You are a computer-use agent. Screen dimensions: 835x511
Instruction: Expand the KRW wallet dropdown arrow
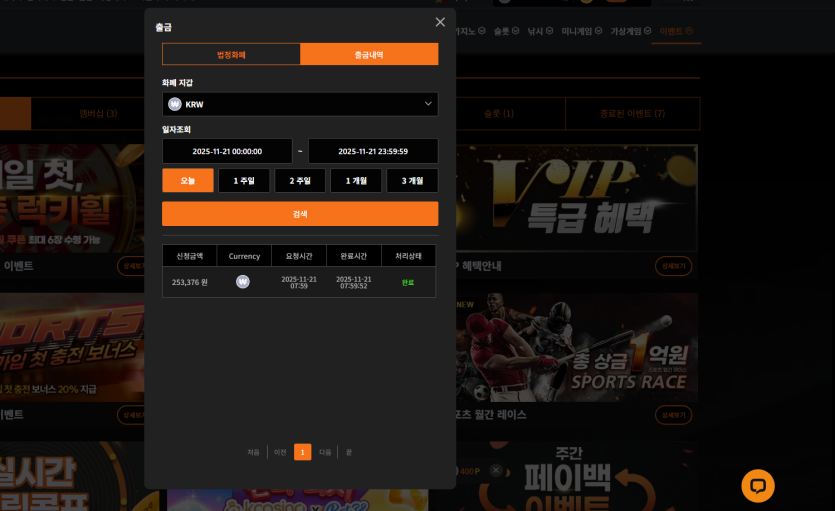[x=428, y=104]
